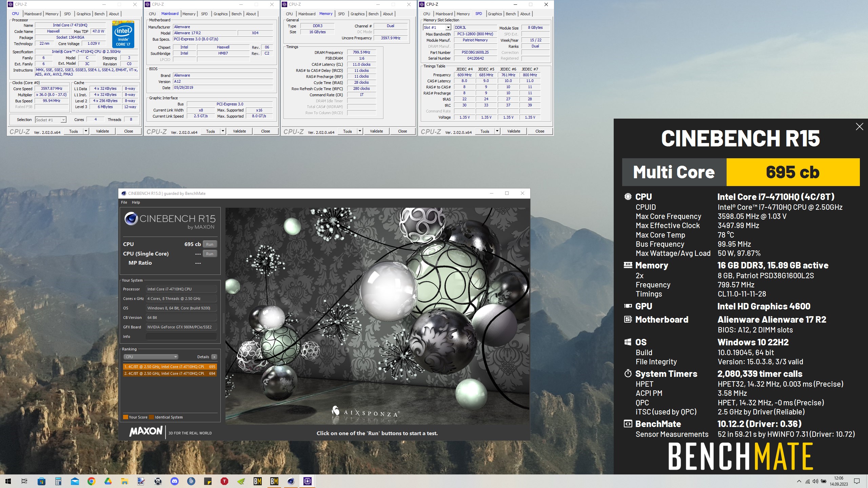
Task: Expand the Tools arrow in the SPD tab window
Action: (x=497, y=131)
